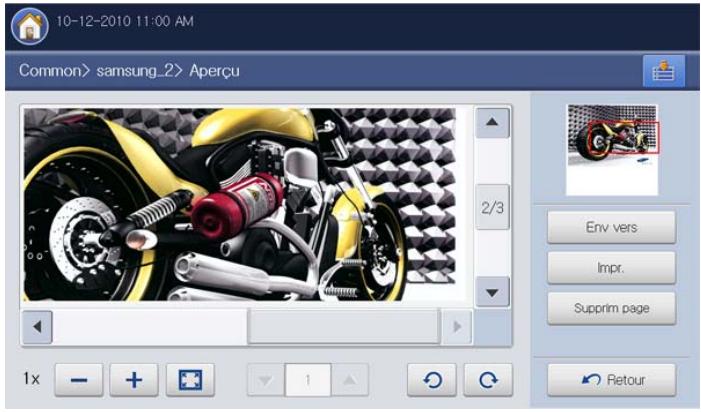This screenshot has width=701, height=412.
Task: Pan preview left with arrow
Action: point(37,327)
